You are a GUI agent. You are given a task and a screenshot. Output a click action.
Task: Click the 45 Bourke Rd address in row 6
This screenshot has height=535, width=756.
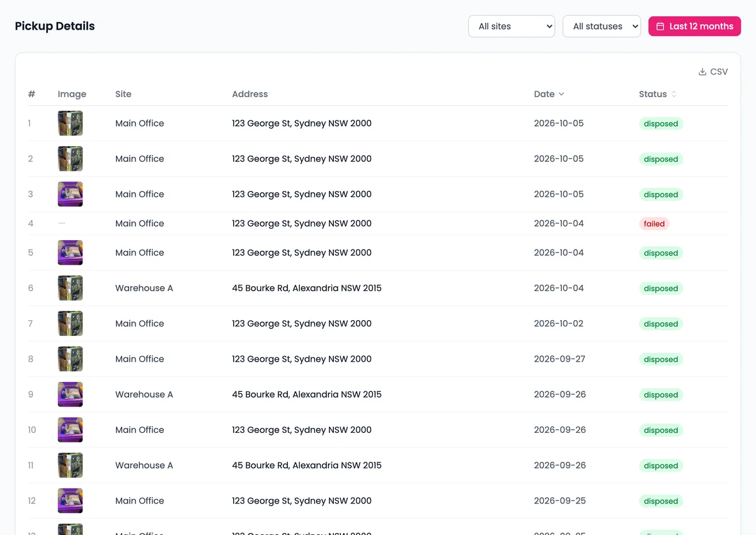coord(307,288)
